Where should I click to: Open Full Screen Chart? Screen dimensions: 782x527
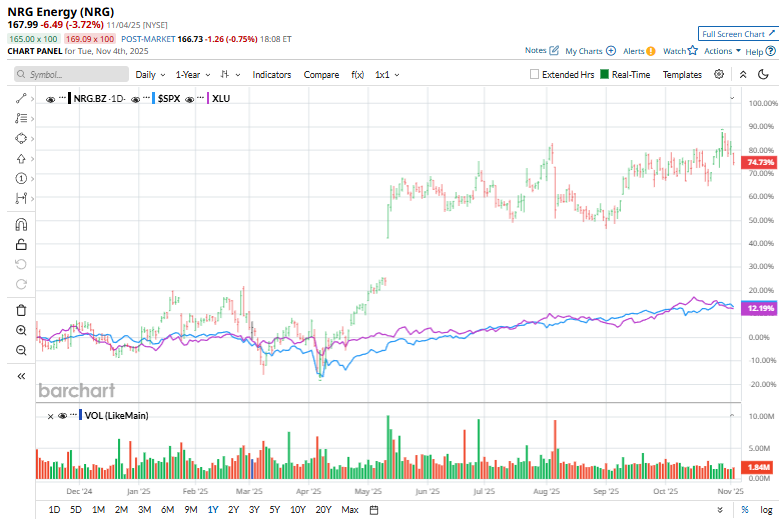pos(738,34)
